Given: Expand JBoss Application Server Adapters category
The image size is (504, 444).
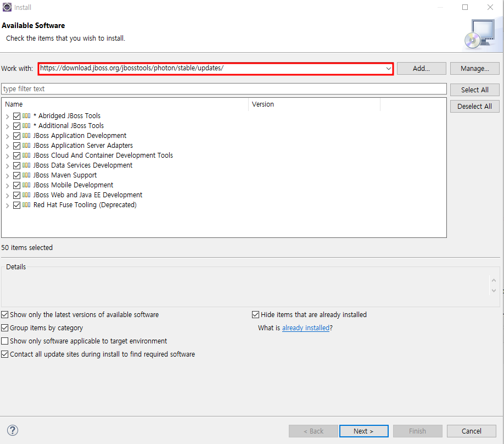Looking at the screenshot, I should tap(7, 146).
